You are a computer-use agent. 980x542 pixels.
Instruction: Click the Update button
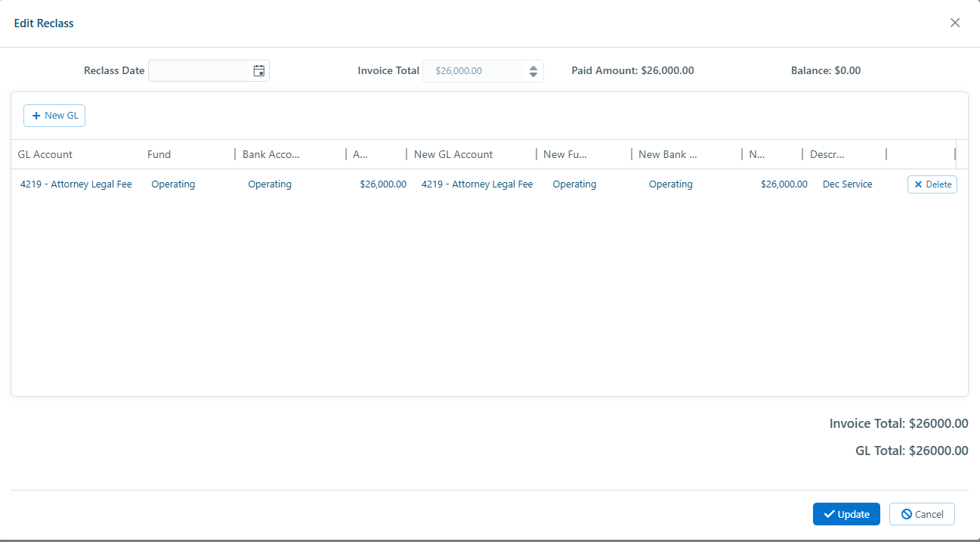pyautogui.click(x=846, y=514)
